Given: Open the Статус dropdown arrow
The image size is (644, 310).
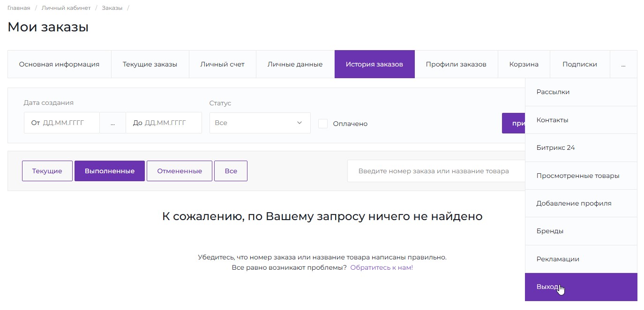Looking at the screenshot, I should [x=299, y=123].
